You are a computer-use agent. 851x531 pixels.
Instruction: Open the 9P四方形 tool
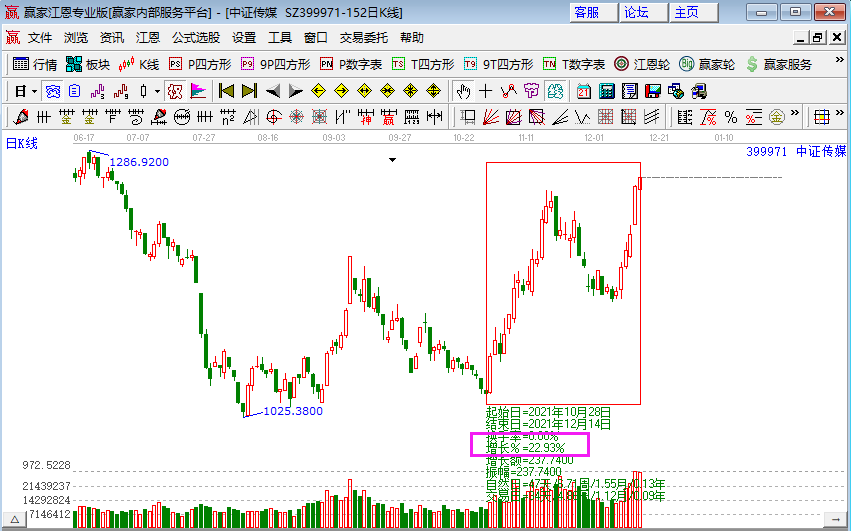tap(276, 65)
